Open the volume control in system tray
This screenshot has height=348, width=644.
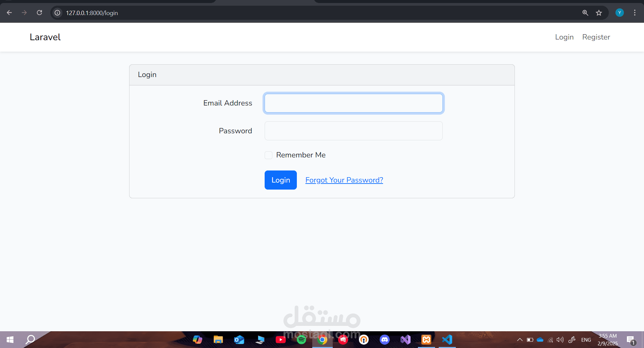pyautogui.click(x=560, y=340)
